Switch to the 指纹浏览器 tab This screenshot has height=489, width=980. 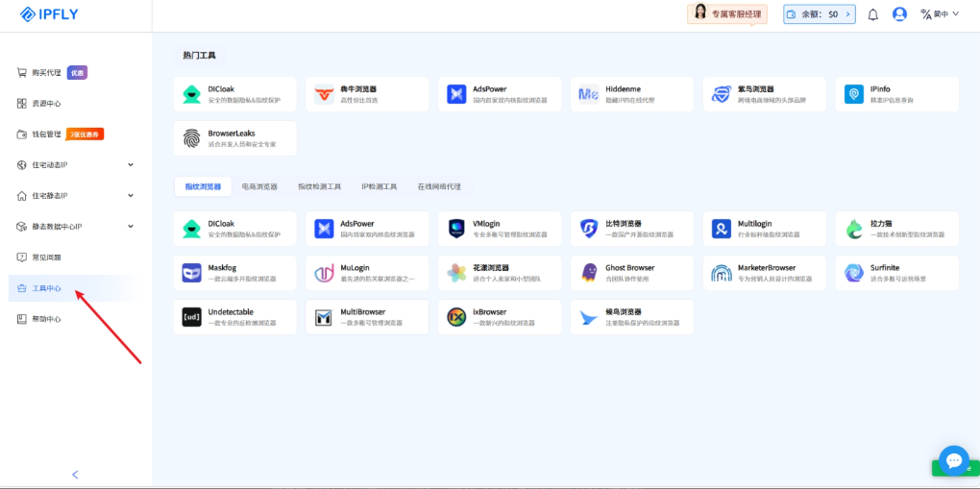click(x=203, y=186)
